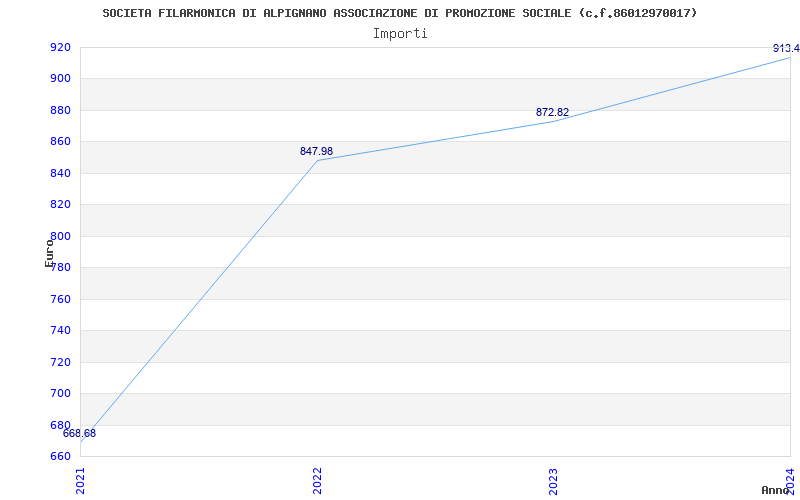Select the 760 y-axis tick label
Image resolution: width=800 pixels, height=500 pixels.
[x=60, y=299]
